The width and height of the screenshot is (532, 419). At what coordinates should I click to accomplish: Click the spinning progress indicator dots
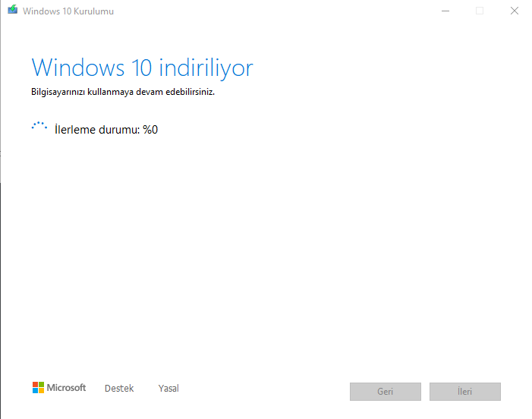[39, 126]
